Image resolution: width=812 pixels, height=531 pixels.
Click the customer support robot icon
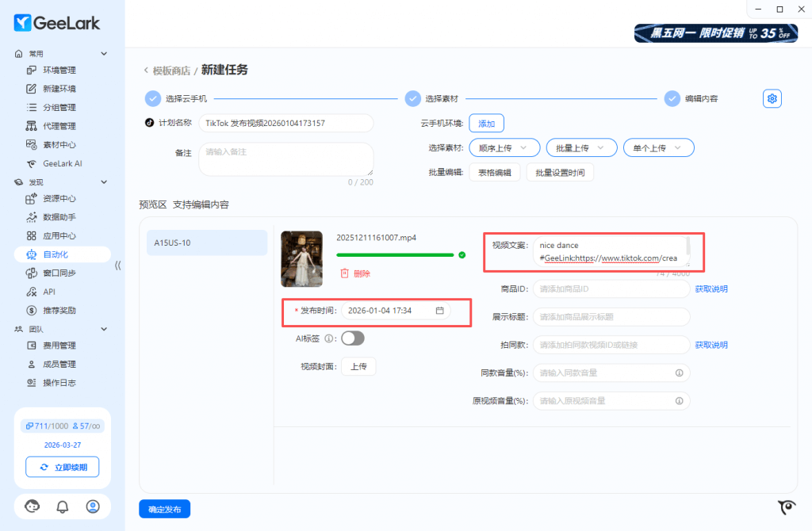coord(33,506)
